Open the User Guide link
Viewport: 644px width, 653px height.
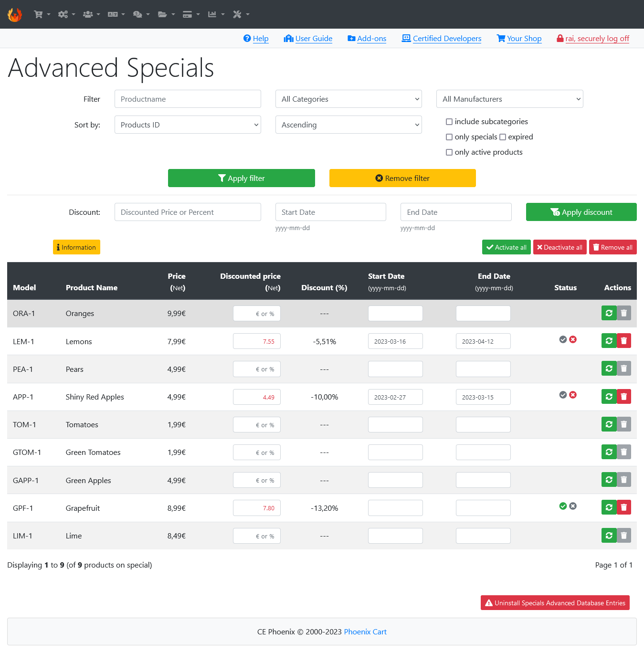click(x=308, y=39)
